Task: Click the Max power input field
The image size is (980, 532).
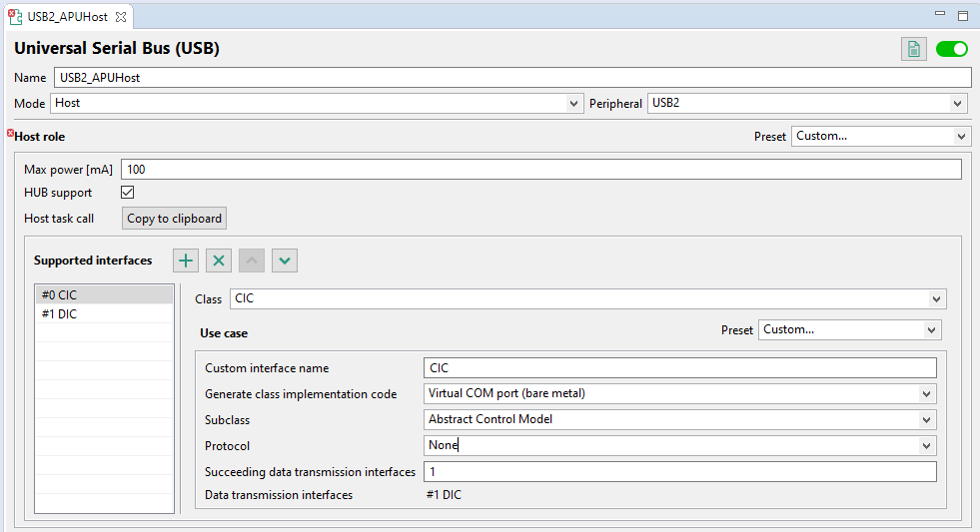Action: pos(540,170)
